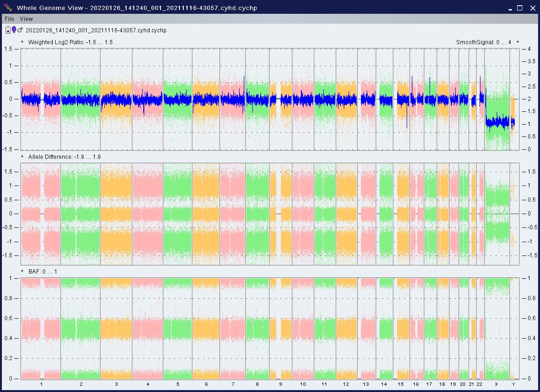Click the WGV application logo in title bar

(8, 8)
